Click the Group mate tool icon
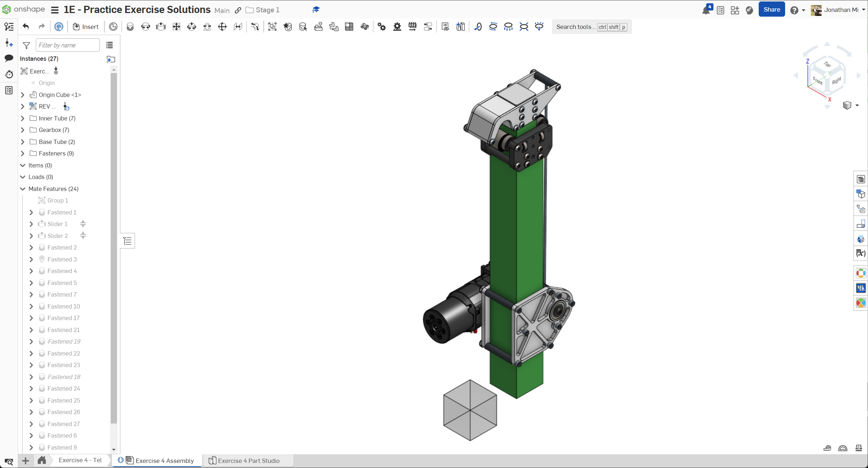This screenshot has width=868, height=468. coord(272,27)
